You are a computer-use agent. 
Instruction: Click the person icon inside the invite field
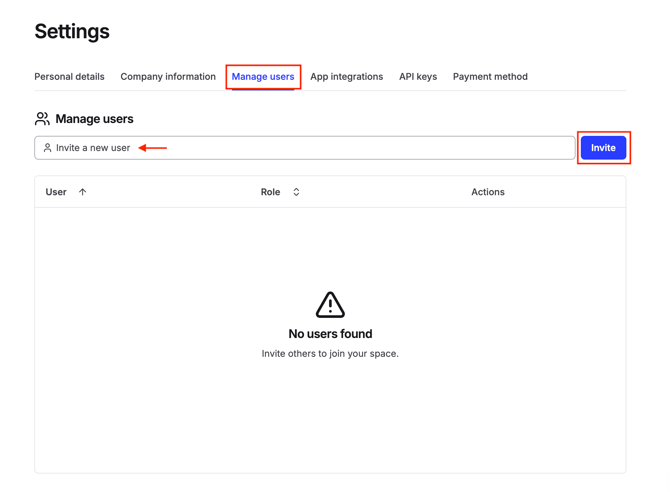(47, 148)
